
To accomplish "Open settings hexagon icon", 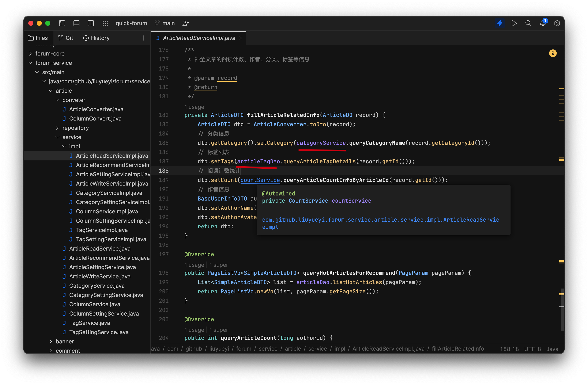I will coord(557,23).
